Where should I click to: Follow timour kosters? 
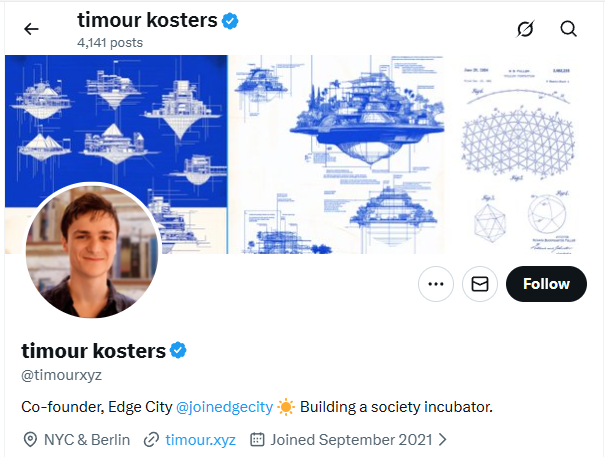tap(546, 284)
